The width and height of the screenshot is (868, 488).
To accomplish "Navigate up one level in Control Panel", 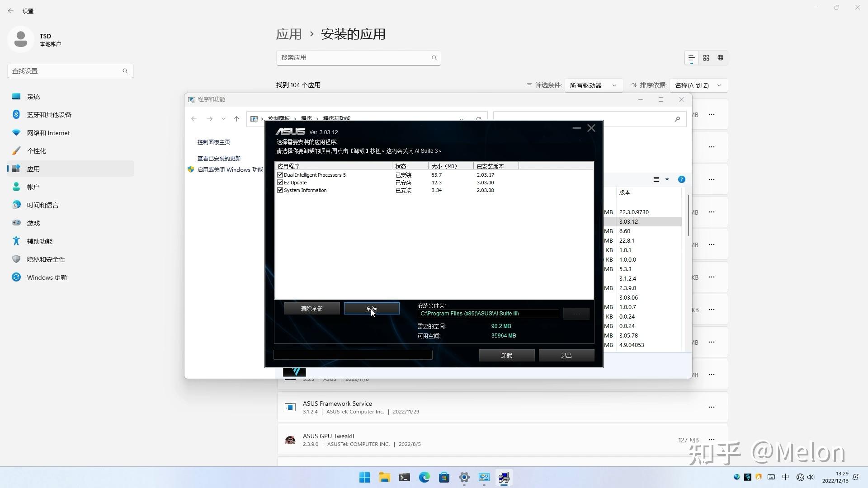I will tap(237, 119).
